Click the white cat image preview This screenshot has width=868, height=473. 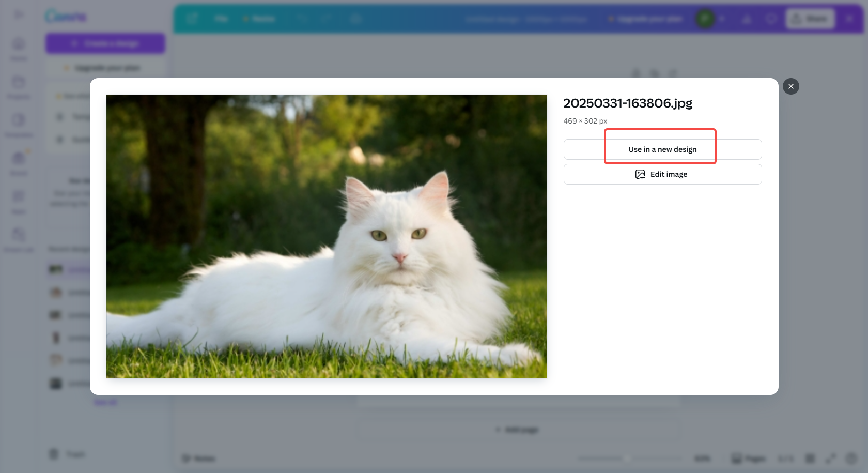[x=327, y=236]
